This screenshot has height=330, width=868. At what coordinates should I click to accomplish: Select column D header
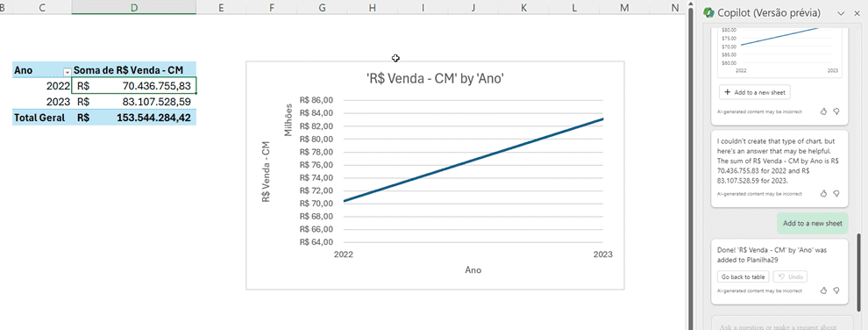tap(133, 7)
